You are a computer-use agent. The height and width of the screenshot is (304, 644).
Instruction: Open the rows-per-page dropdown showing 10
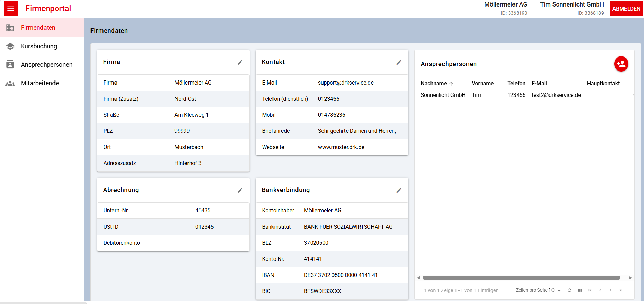tap(555, 290)
